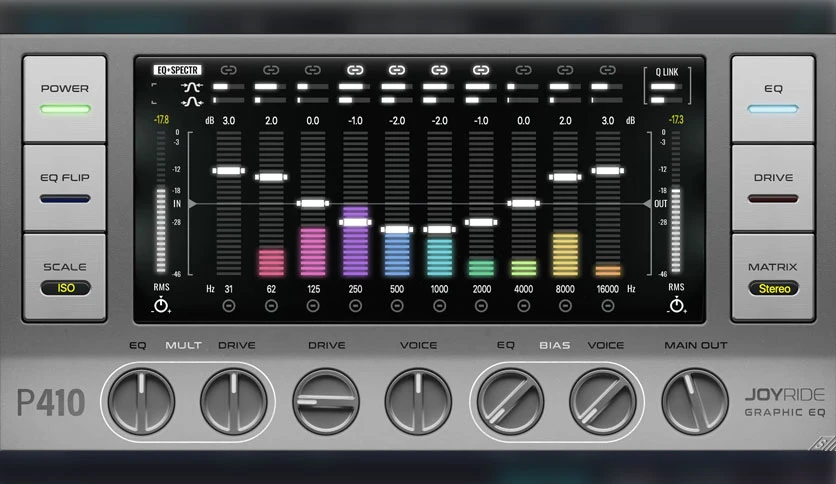Click the reset circle under 8000 Hz

click(565, 306)
